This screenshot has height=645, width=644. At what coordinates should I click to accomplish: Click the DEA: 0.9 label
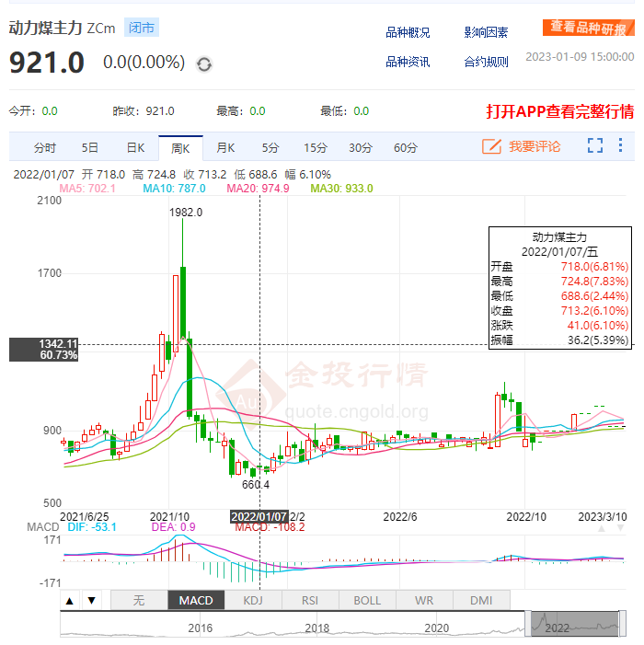[174, 527]
